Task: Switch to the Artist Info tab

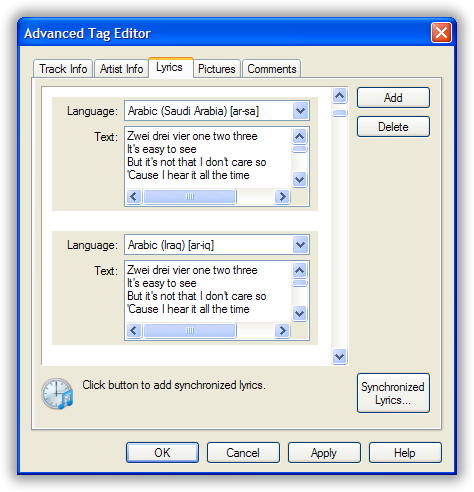Action: coord(121,69)
